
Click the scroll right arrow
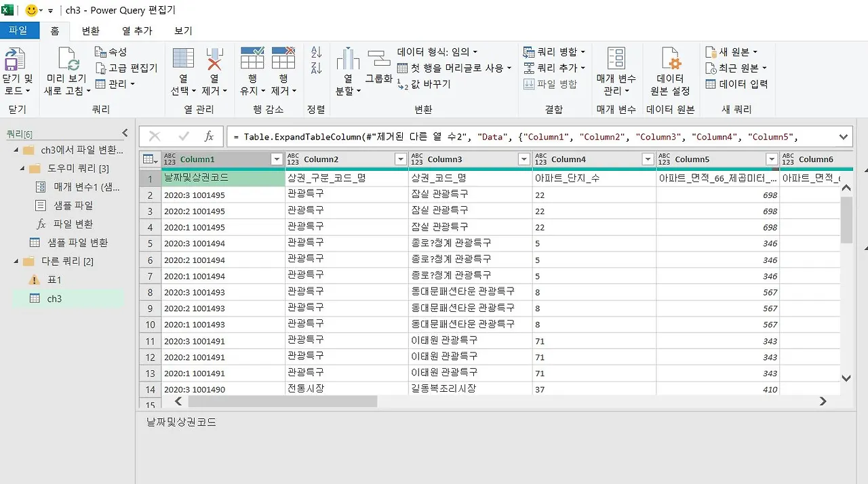pyautogui.click(x=823, y=401)
